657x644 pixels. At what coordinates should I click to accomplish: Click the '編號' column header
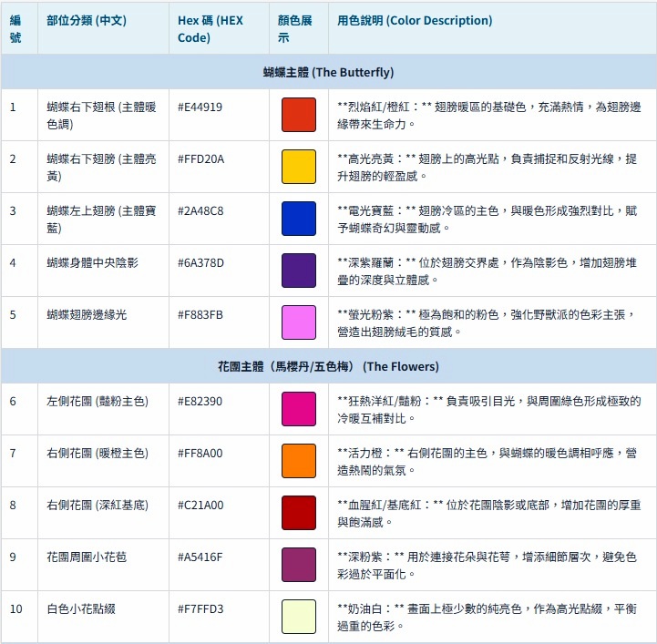point(16,29)
